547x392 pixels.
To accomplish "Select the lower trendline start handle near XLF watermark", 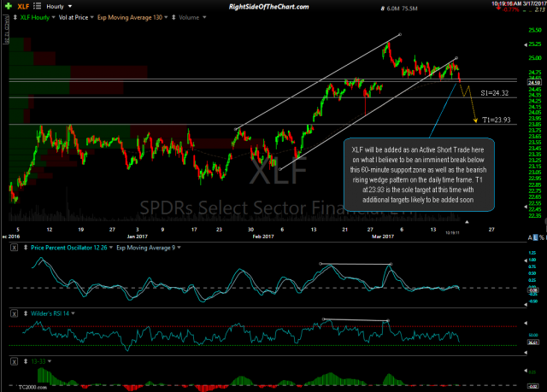I will click(x=280, y=169).
